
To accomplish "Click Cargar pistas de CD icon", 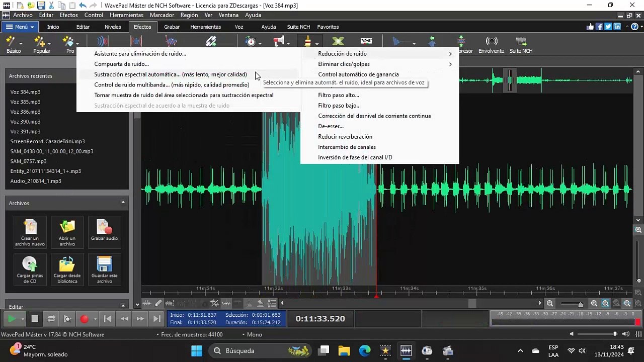I will (x=30, y=269).
